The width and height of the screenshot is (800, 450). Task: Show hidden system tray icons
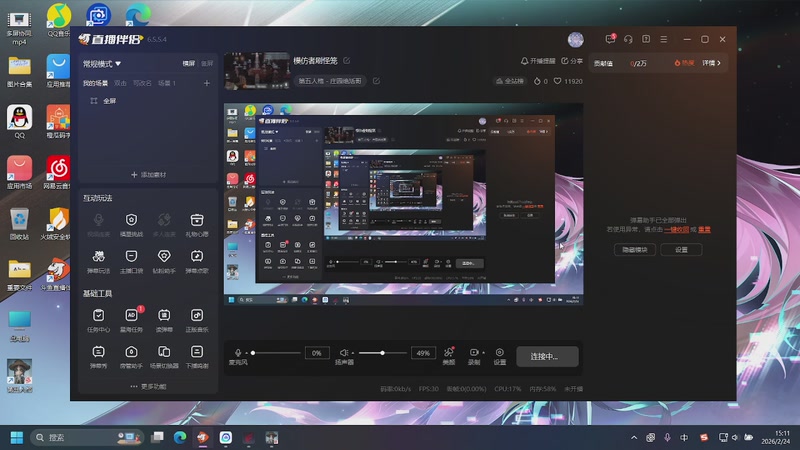click(634, 437)
